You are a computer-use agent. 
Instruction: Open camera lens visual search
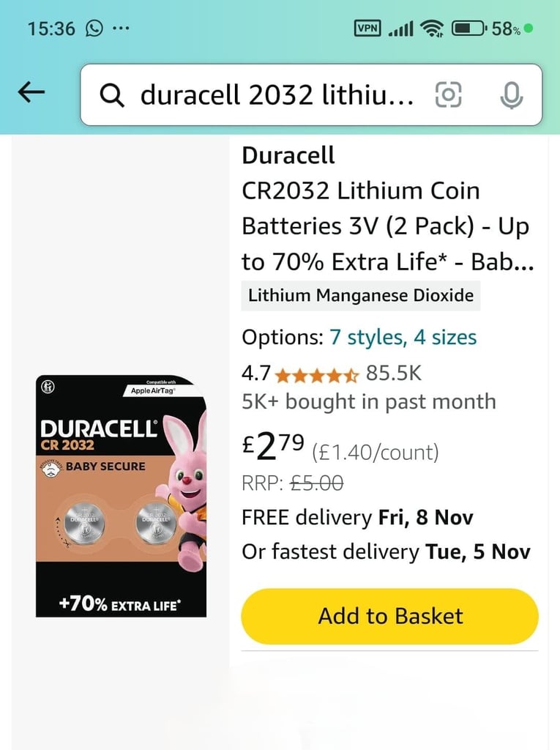449,94
